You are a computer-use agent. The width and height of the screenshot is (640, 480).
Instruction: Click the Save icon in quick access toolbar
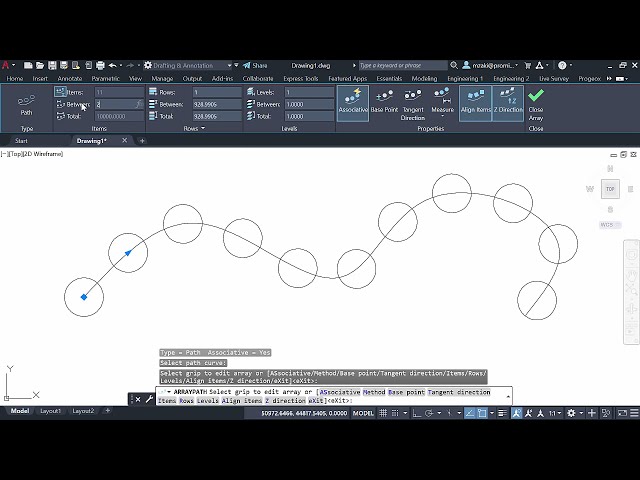coord(52,65)
